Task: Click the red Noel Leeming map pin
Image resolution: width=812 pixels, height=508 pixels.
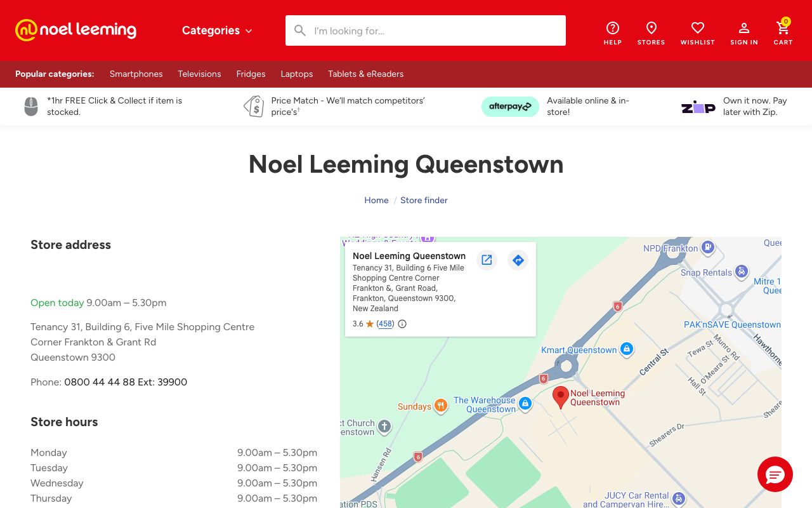Action: 560,398
